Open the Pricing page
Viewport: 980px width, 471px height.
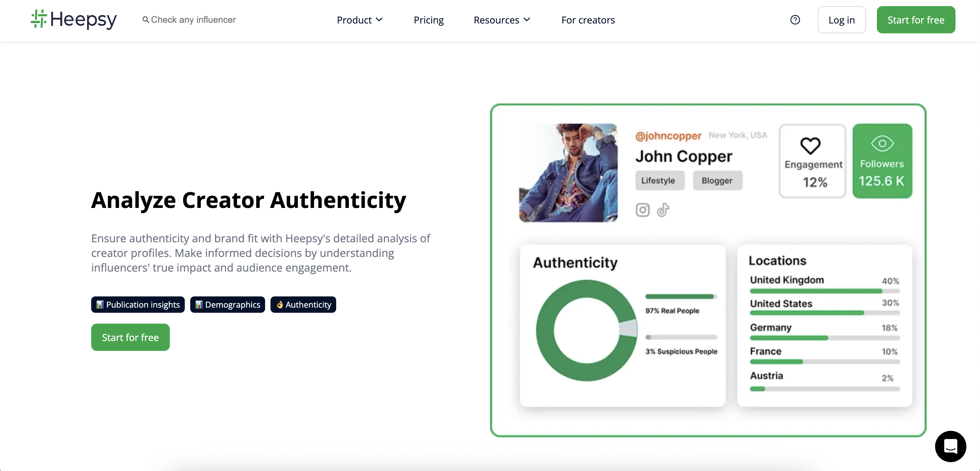point(428,20)
